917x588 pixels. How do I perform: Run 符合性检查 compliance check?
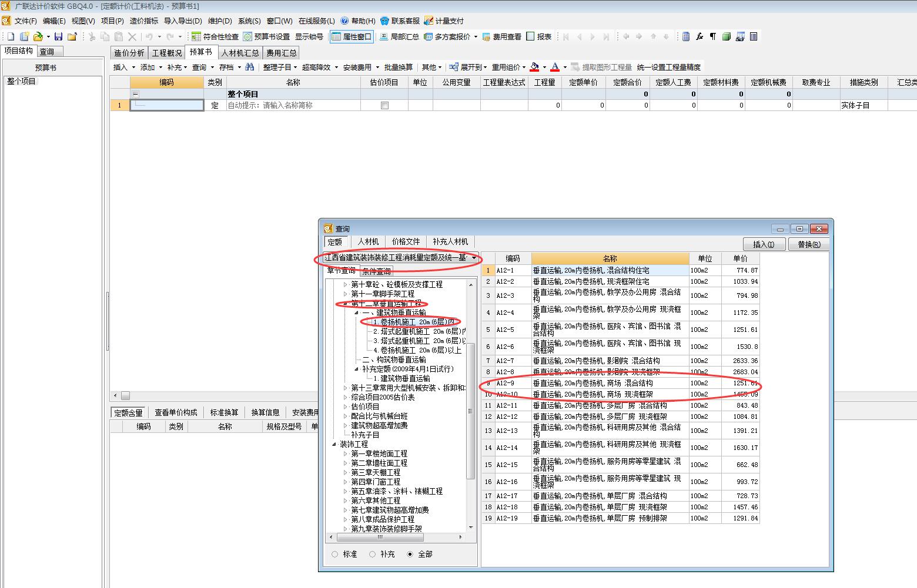215,36
